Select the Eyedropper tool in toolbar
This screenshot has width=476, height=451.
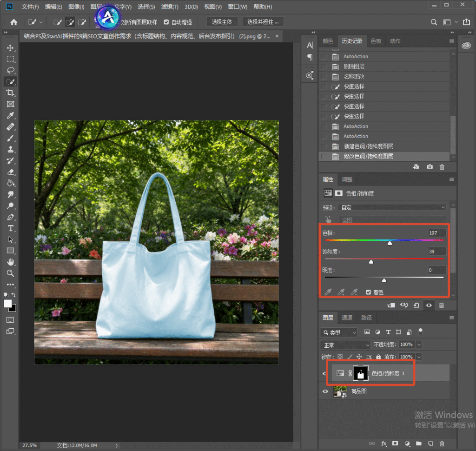pyautogui.click(x=10, y=115)
